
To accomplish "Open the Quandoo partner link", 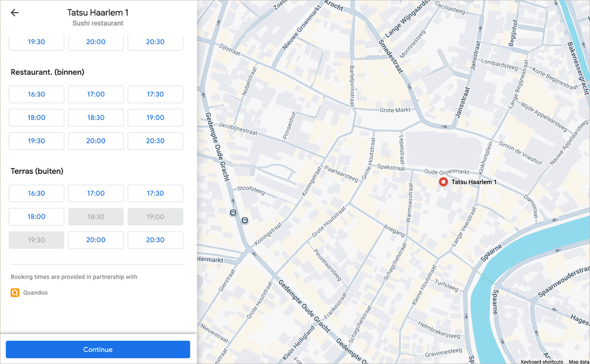I will point(35,293).
